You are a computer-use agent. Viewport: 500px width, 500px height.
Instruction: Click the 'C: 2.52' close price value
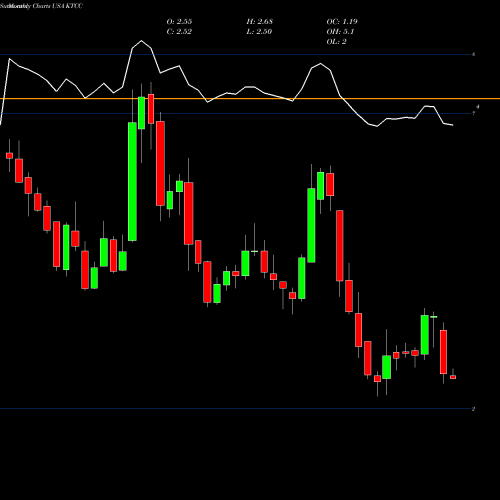tap(179, 32)
